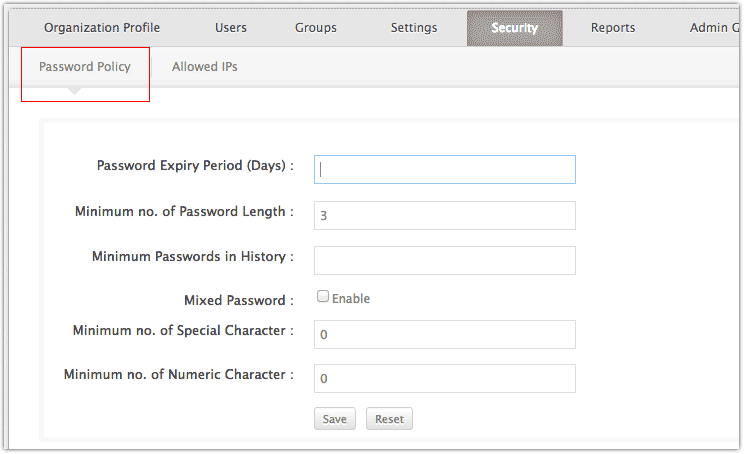Reset the password policy form

point(389,419)
